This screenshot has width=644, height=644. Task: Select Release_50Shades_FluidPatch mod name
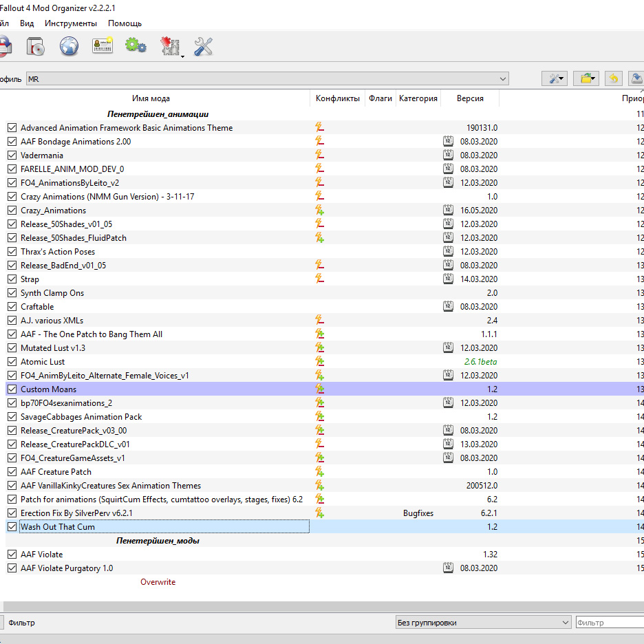(x=74, y=238)
